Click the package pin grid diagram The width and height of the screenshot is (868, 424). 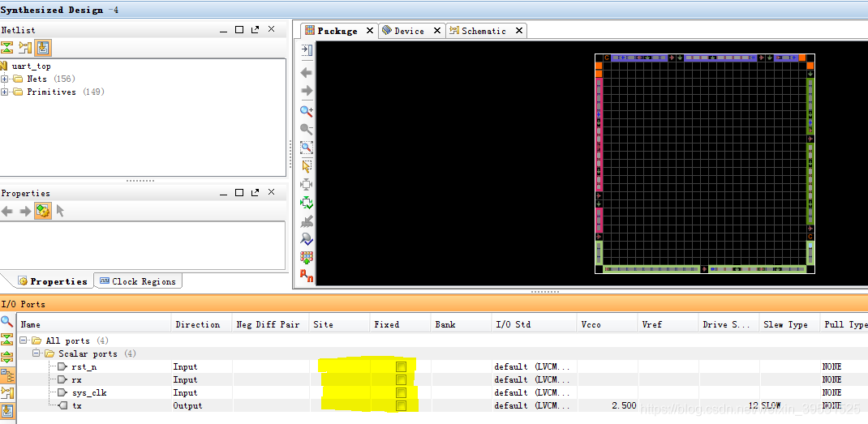coord(705,163)
